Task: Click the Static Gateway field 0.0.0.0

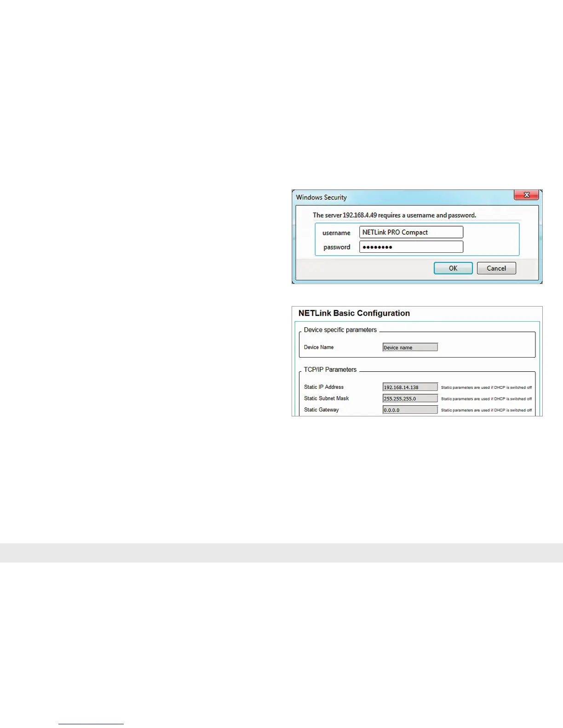Action: (x=410, y=409)
